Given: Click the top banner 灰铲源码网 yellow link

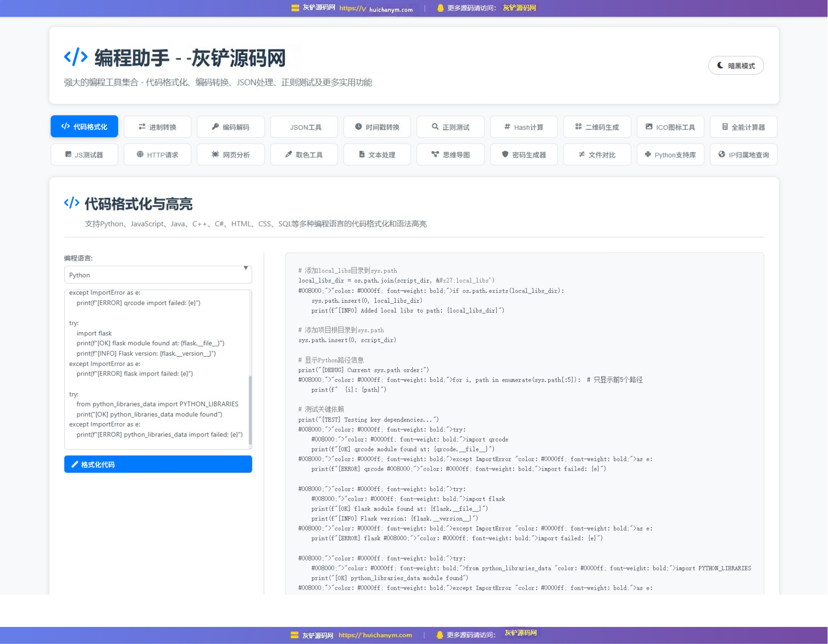Looking at the screenshot, I should pos(519,8).
